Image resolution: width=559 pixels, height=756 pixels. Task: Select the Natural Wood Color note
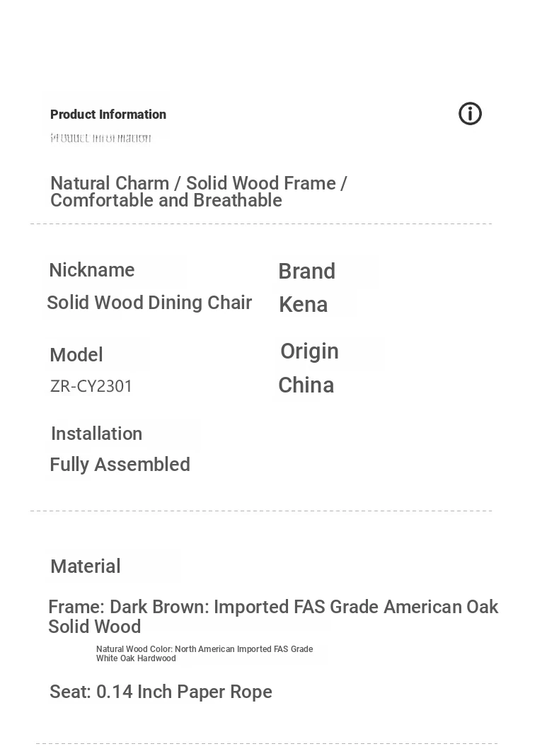pyautogui.click(x=204, y=653)
